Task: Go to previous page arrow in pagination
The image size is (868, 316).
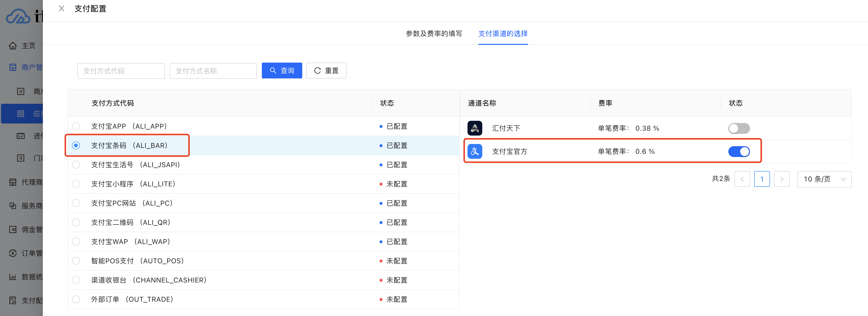Action: pyautogui.click(x=742, y=179)
